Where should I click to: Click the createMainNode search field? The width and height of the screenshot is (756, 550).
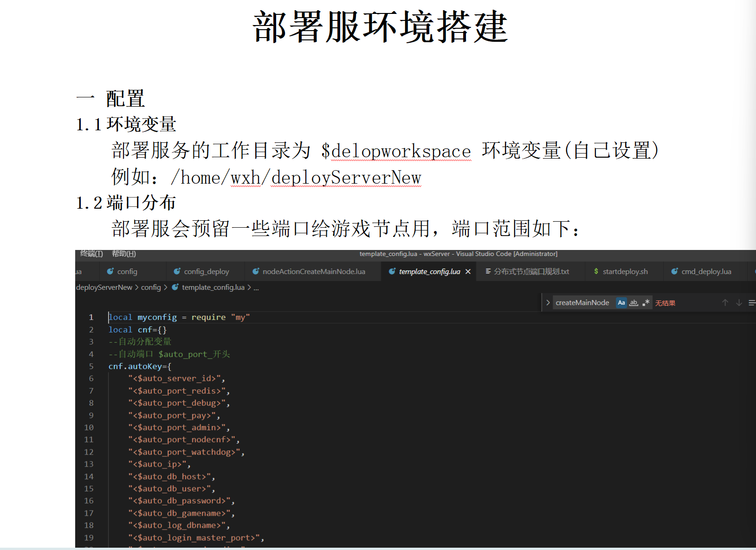(582, 302)
